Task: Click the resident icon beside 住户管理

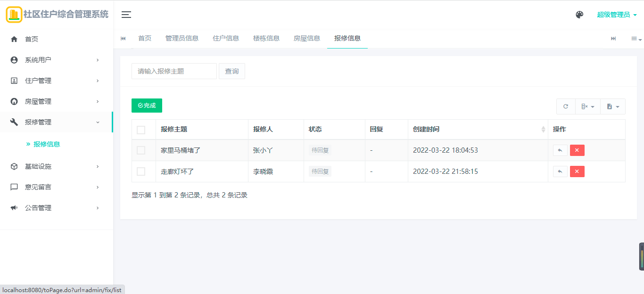Action: (14, 81)
